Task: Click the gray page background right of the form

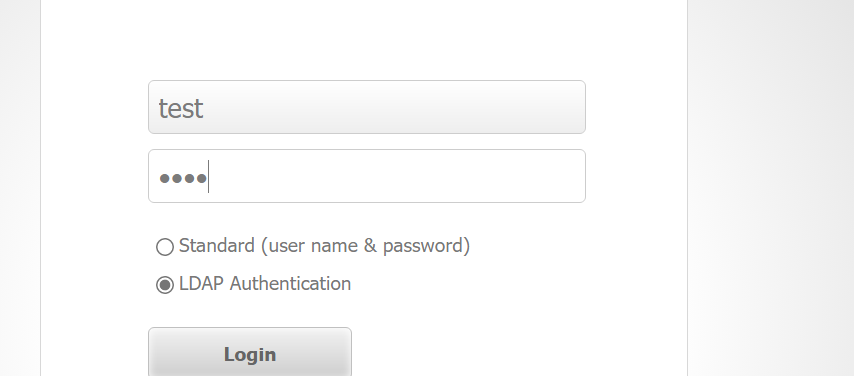Action: 771,188
